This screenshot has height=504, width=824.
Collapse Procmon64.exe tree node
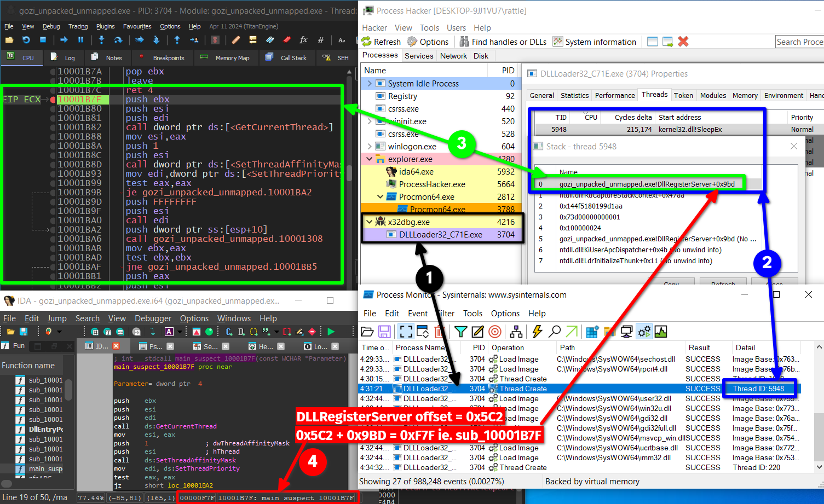pos(381,197)
